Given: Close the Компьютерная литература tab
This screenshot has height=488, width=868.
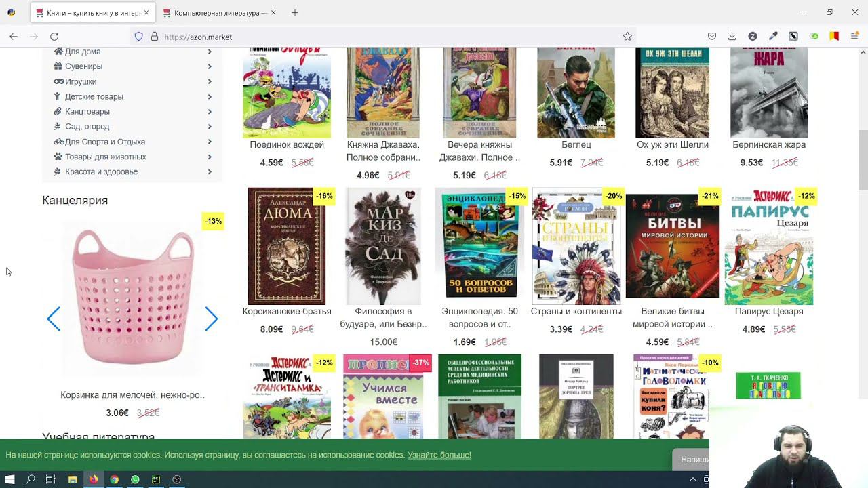Looking at the screenshot, I should click(273, 12).
